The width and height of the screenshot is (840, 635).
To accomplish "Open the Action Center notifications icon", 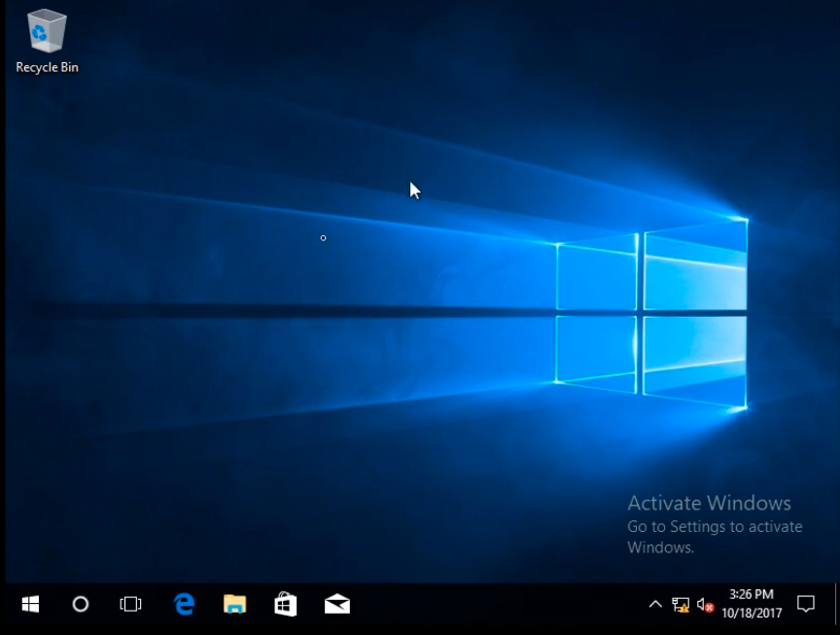I will click(805, 604).
